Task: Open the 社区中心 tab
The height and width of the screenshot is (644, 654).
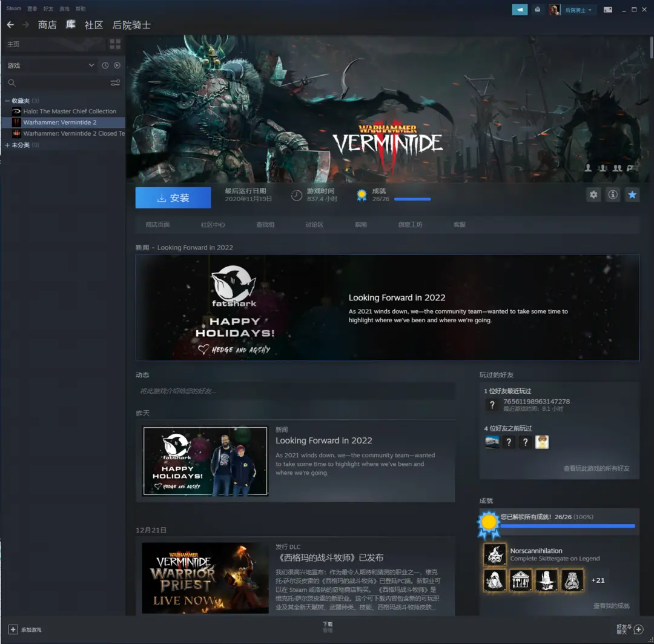Action: point(213,225)
